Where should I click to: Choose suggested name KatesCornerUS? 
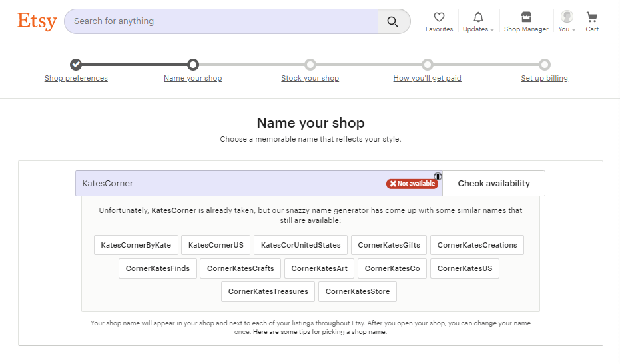click(216, 245)
